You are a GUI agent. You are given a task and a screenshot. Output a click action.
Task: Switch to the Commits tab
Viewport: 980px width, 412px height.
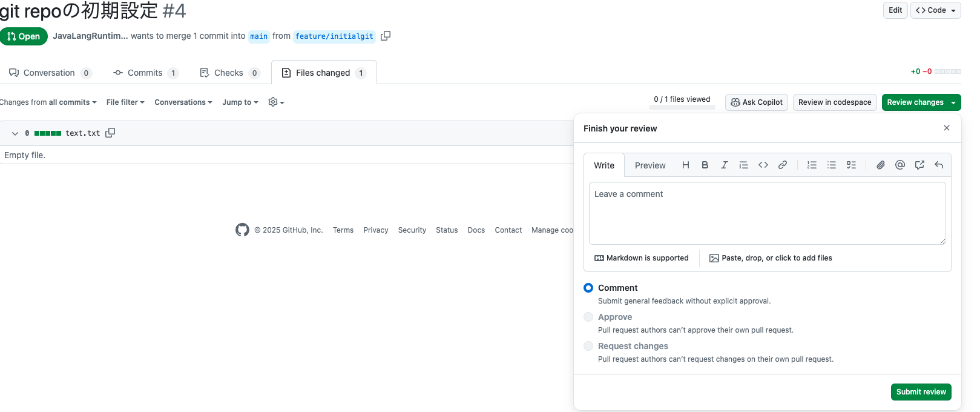[145, 73]
